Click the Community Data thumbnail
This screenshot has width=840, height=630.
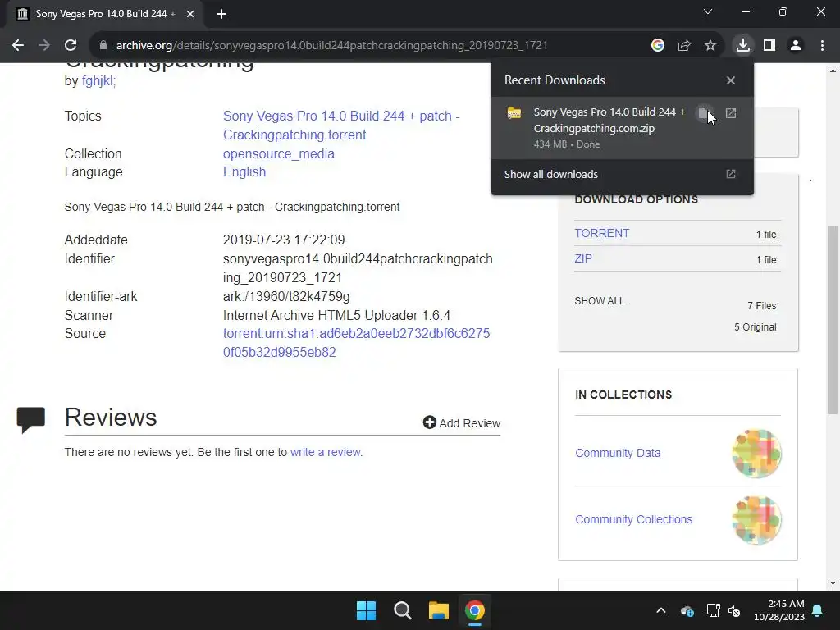756,454
